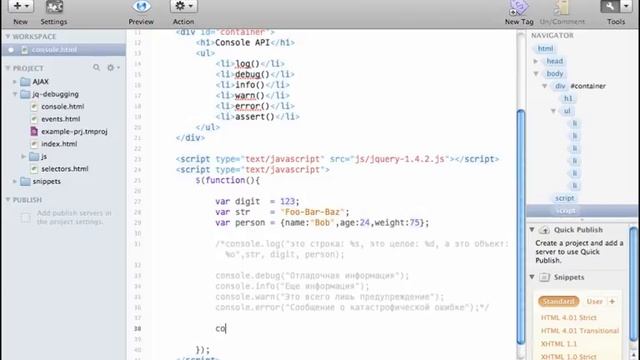This screenshot has height=360, width=640.
Task: Click the Quick Publish panel icon
Action: [544, 230]
